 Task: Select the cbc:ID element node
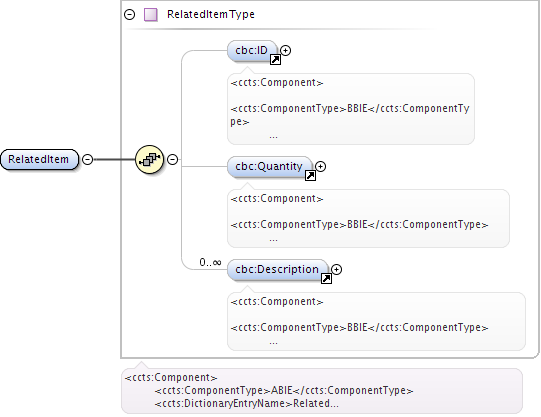point(252,51)
